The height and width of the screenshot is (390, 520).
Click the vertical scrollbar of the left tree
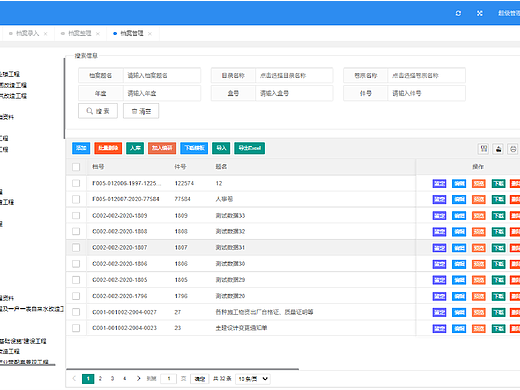click(64, 98)
